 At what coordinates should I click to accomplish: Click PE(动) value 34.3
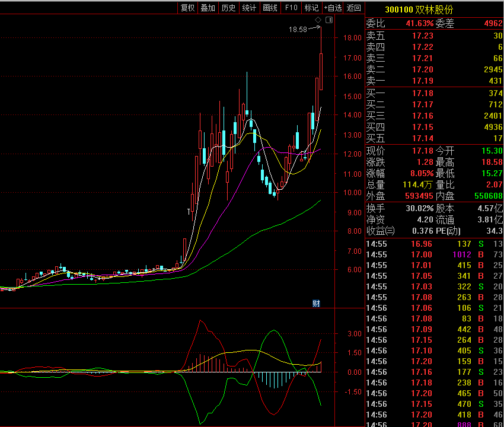tap(495, 231)
